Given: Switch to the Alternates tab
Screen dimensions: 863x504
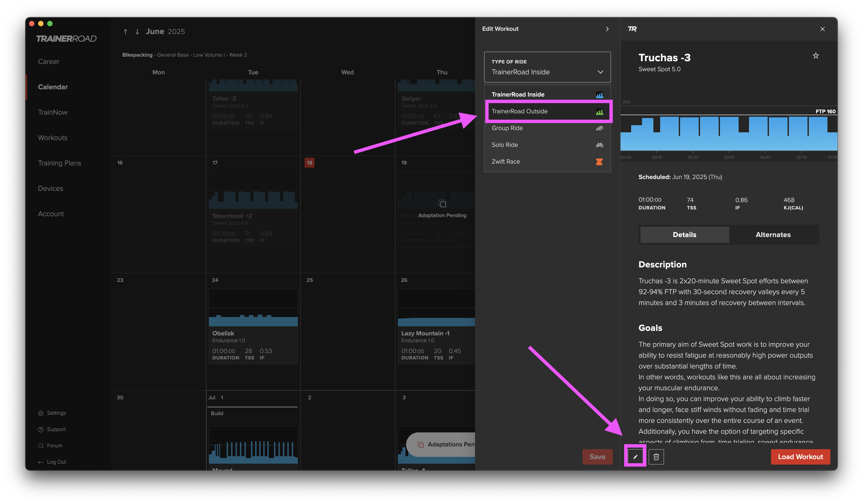Looking at the screenshot, I should tap(773, 235).
